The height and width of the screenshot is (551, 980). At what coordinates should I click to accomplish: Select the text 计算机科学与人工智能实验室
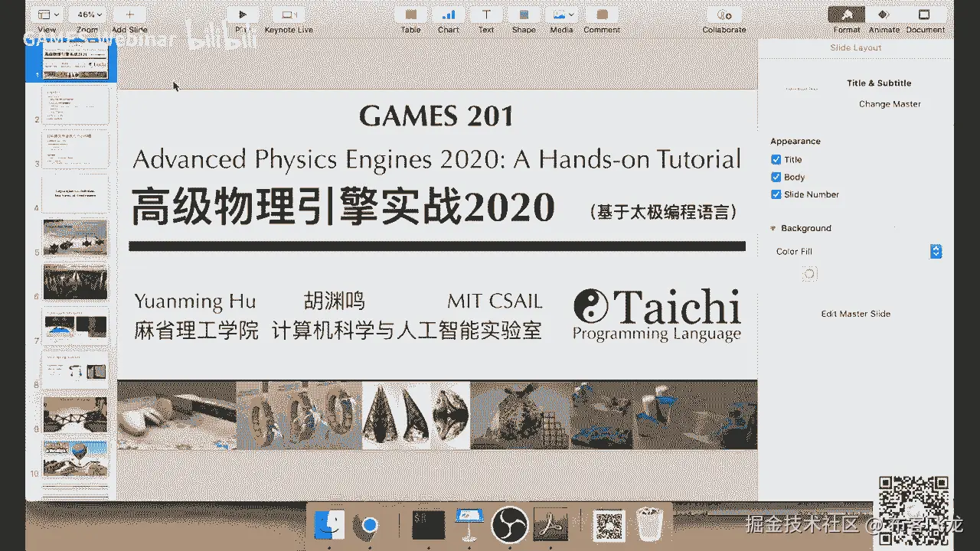407,331
